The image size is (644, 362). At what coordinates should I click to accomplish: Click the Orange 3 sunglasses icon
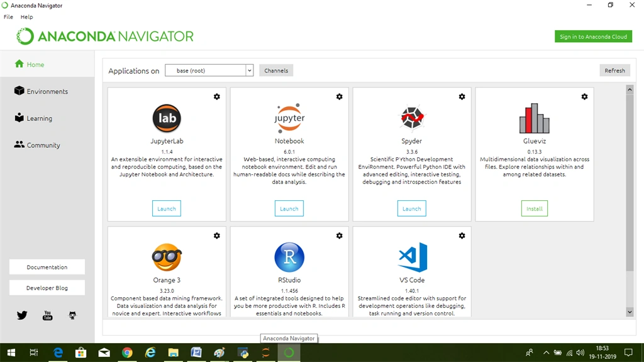click(167, 257)
